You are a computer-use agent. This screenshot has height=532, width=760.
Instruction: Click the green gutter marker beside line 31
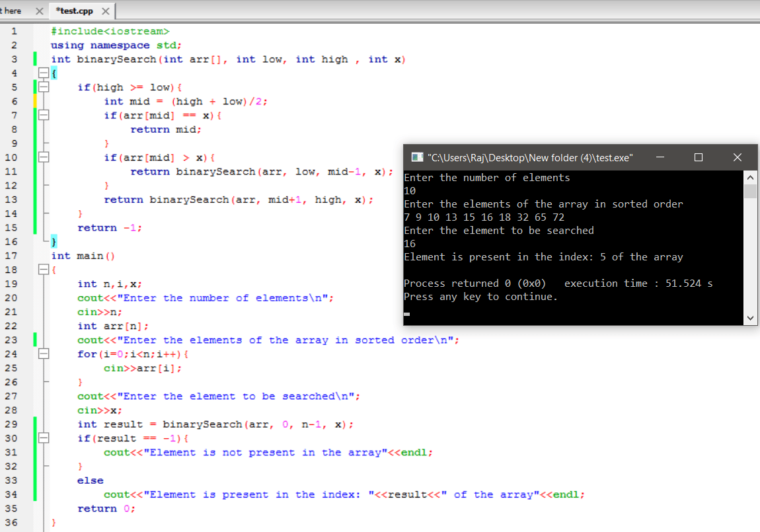[34, 452]
